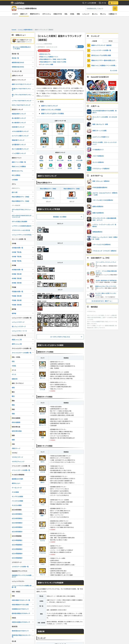Open 熱血大運動会イベント pickup link
The width and height of the screenshot is (129, 644).
[x=49, y=57]
